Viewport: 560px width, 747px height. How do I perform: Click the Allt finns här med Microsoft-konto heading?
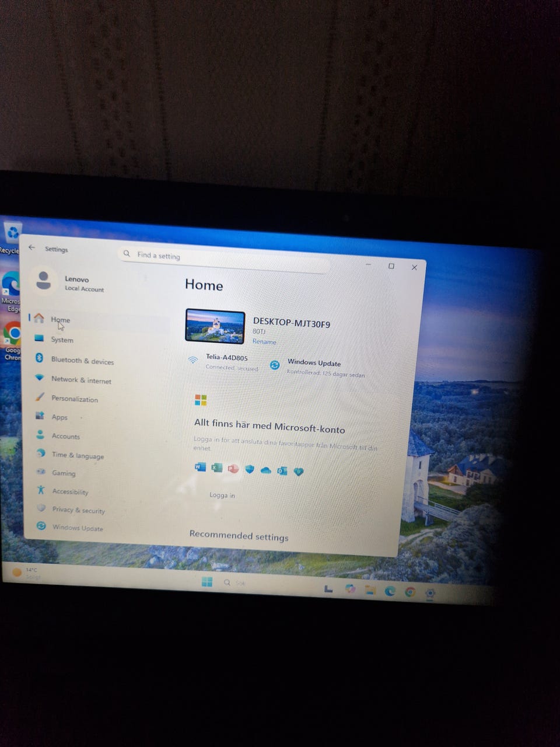(269, 426)
